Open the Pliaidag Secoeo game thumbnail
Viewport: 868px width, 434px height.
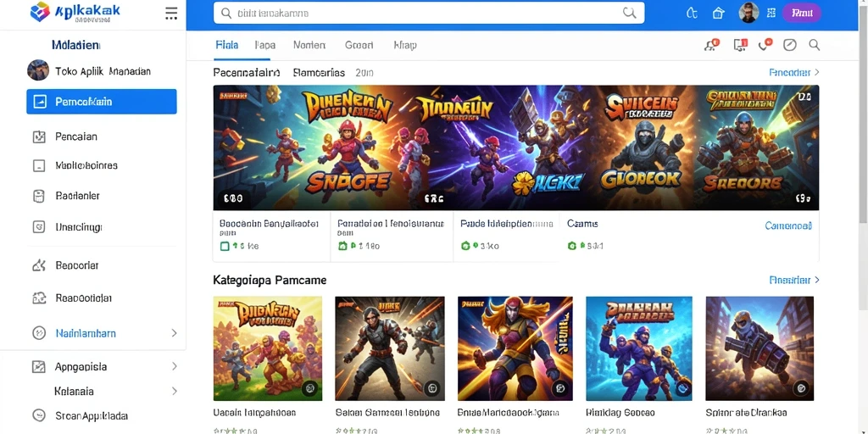click(x=640, y=348)
